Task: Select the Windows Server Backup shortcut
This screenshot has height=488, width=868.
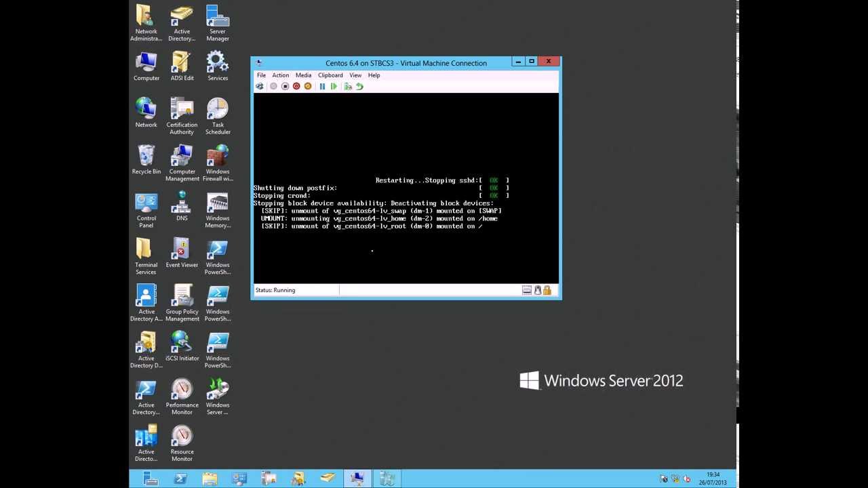Action: pyautogui.click(x=218, y=396)
